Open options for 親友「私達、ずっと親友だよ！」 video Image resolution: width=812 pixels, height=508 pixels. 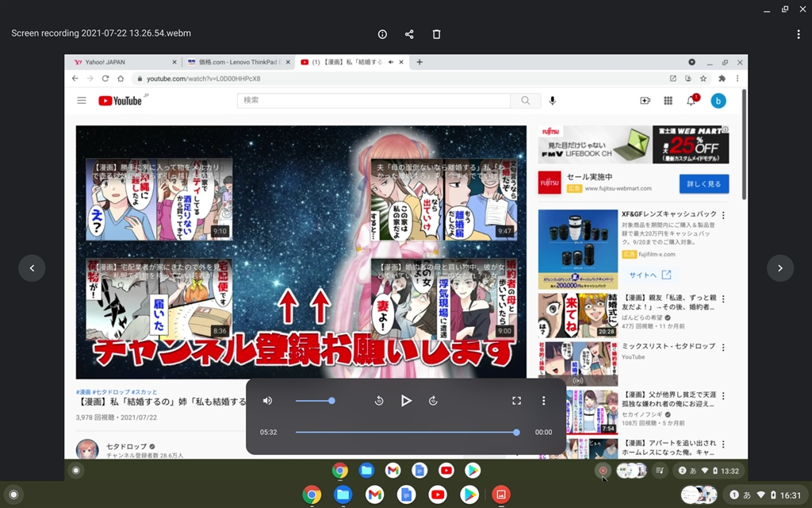coord(723,299)
